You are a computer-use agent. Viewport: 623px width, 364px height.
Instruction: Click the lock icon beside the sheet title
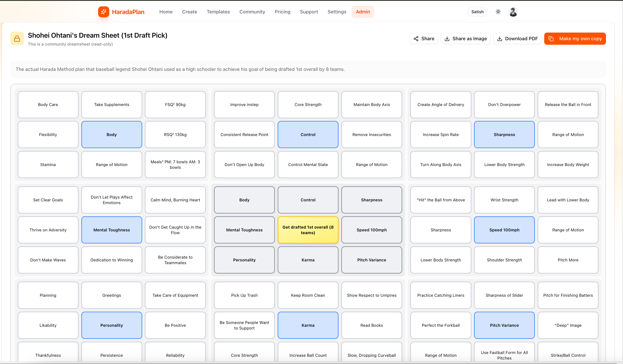(x=17, y=38)
